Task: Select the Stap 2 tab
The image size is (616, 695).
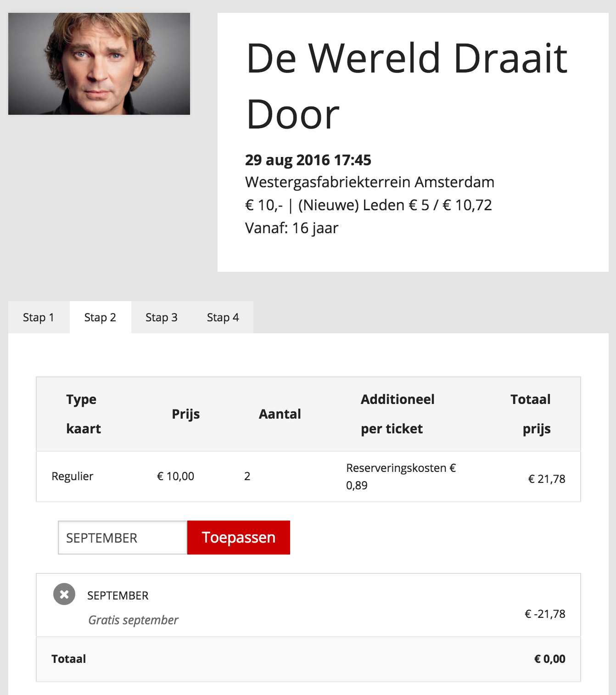Action: click(x=100, y=317)
